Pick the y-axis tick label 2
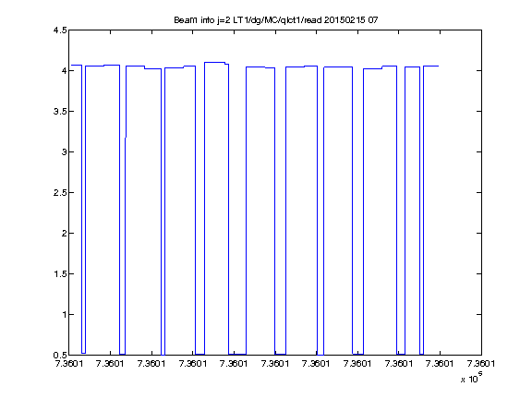Image resolution: width=532 pixels, height=399 pixels. (x=64, y=233)
